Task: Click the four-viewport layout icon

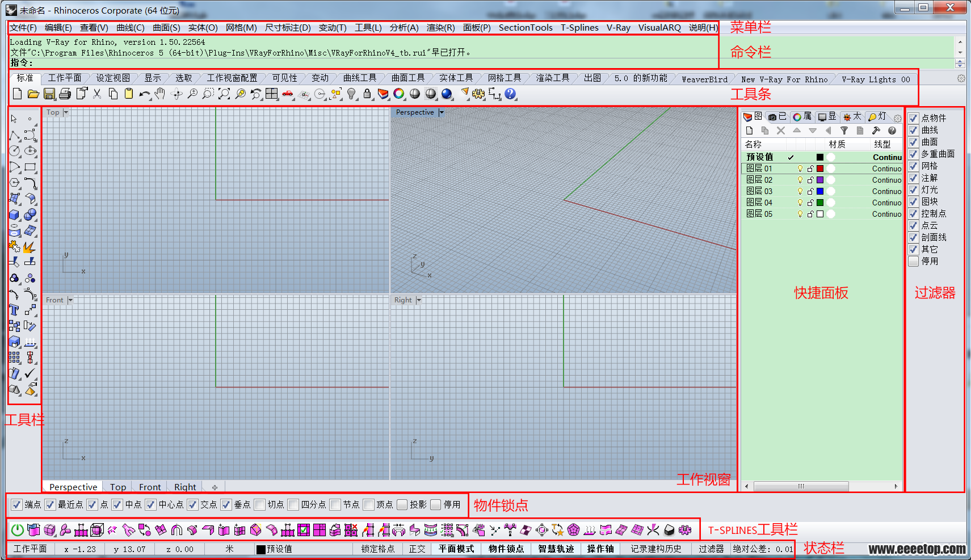Action: (x=272, y=94)
